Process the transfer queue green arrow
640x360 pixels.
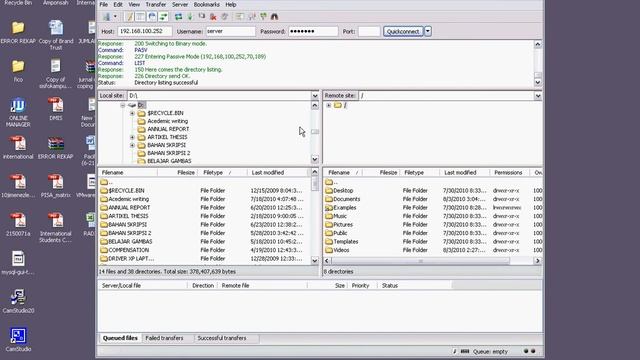[190, 17]
